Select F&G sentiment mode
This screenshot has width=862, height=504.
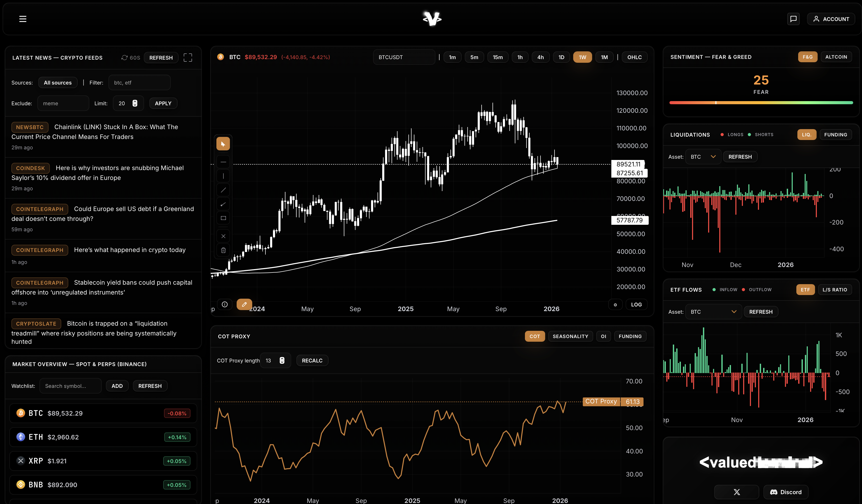point(808,57)
